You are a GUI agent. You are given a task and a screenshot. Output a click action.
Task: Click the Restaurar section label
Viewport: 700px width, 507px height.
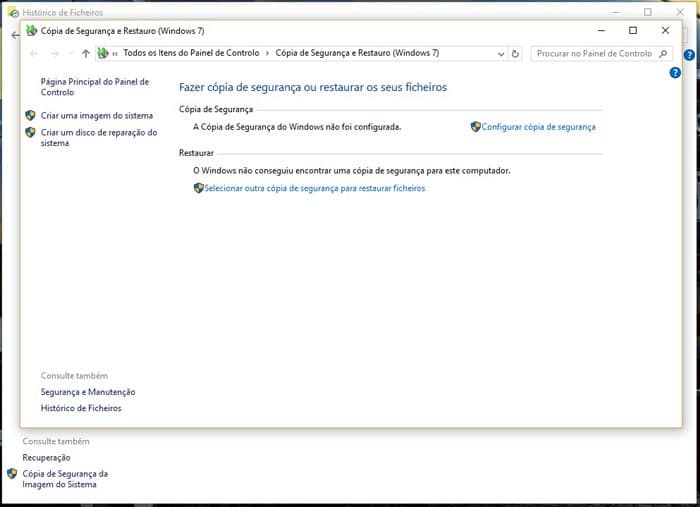click(196, 153)
